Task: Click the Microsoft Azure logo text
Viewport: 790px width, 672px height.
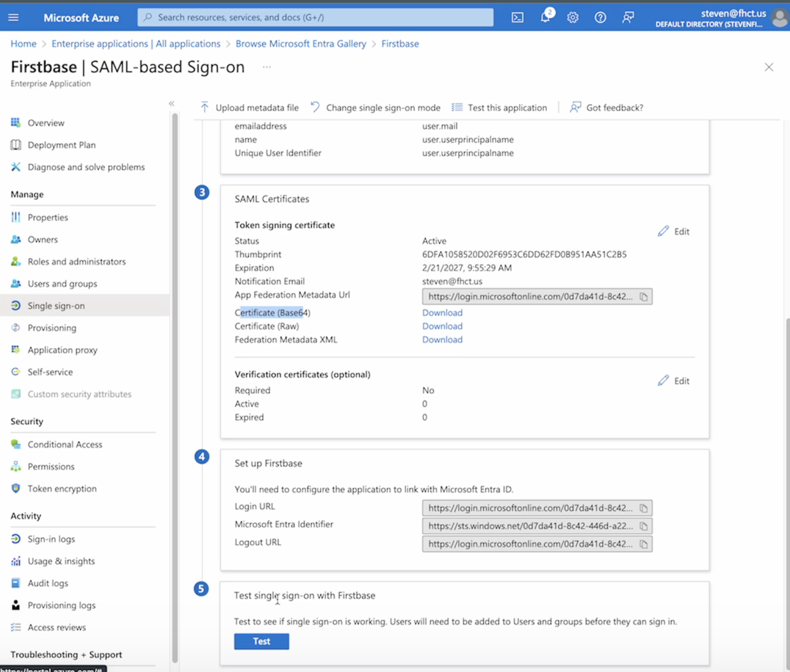Action: (81, 18)
